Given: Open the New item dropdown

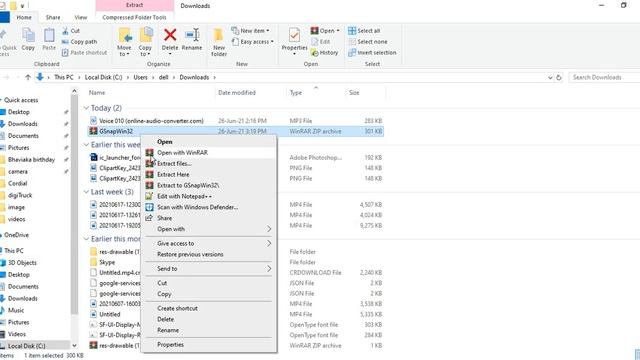Looking at the screenshot, I should point(250,31).
